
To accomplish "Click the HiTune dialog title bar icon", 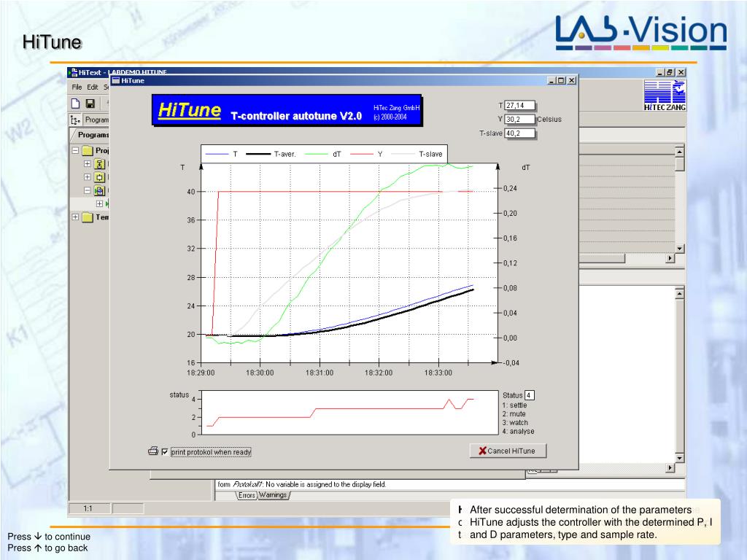I will (116, 80).
